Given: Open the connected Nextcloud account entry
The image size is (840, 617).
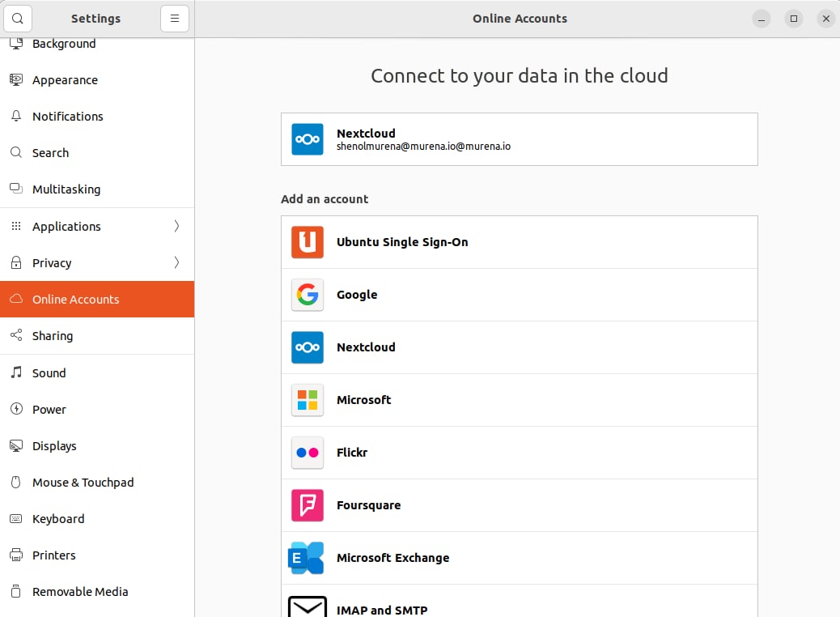Looking at the screenshot, I should click(x=519, y=139).
